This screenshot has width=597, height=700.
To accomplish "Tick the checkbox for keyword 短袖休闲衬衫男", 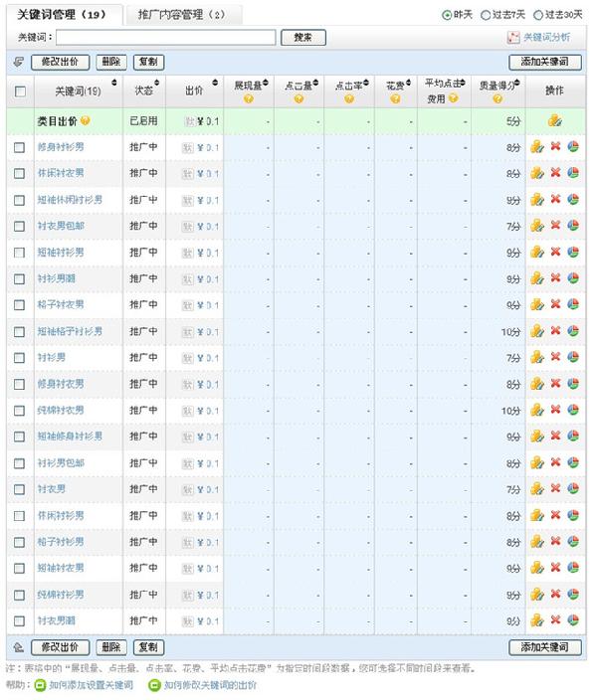I will pyautogui.click(x=20, y=200).
